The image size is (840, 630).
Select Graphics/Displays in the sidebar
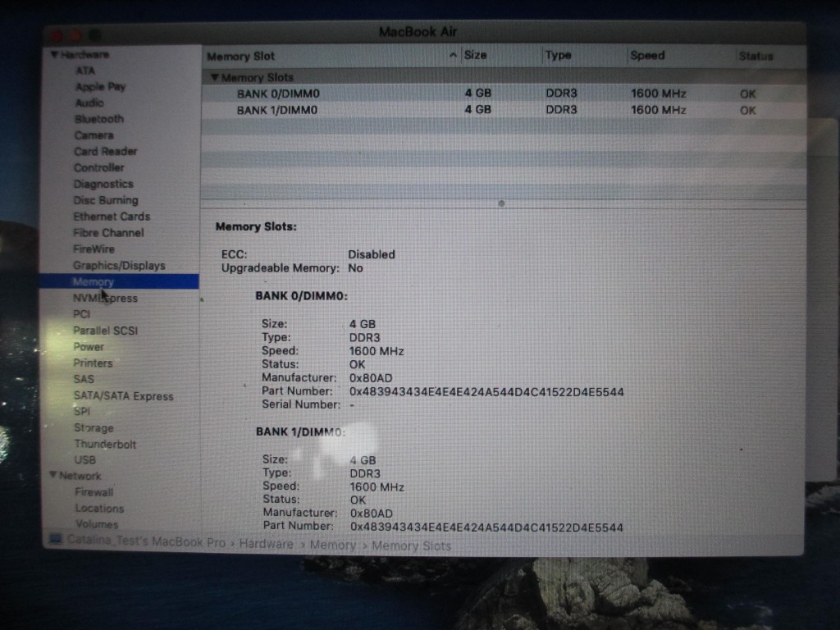119,266
